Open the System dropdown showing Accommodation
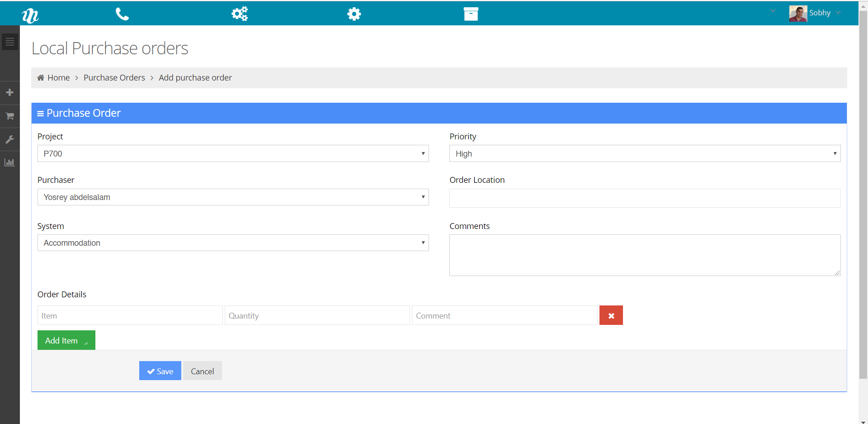868x424 pixels. pyautogui.click(x=233, y=243)
